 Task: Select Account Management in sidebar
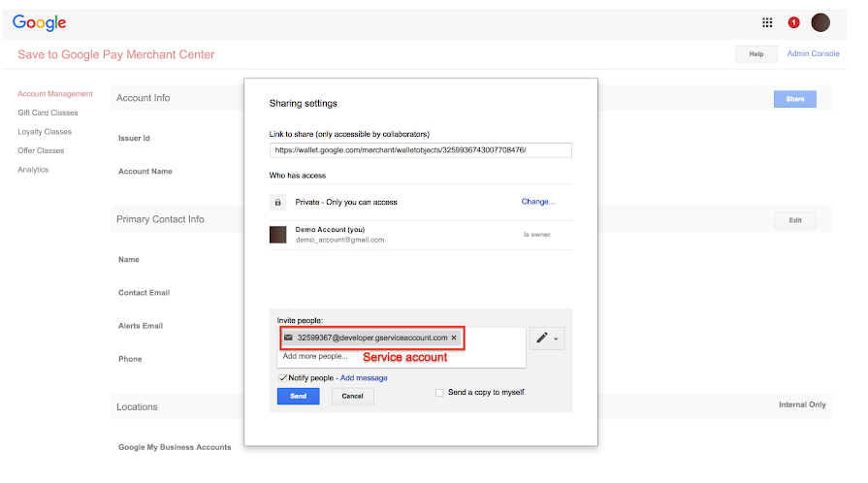click(x=55, y=94)
